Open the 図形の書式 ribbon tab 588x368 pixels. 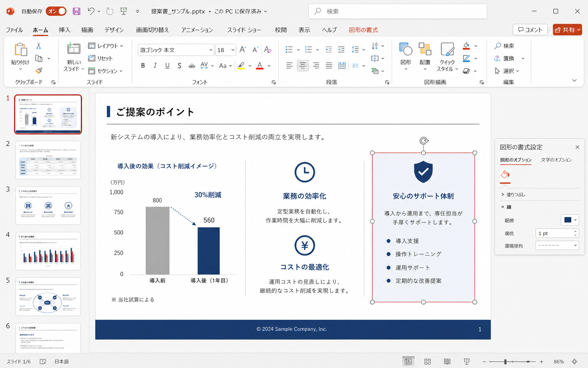pos(363,30)
